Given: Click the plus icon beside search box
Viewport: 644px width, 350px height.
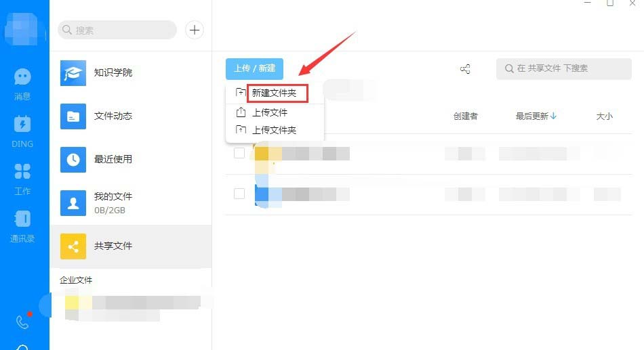Looking at the screenshot, I should click(195, 30).
